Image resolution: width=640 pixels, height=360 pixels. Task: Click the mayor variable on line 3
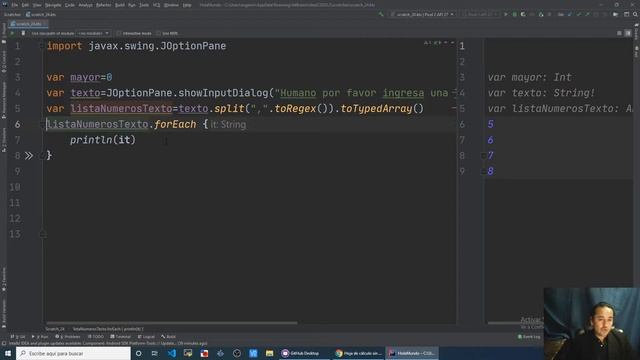85,77
